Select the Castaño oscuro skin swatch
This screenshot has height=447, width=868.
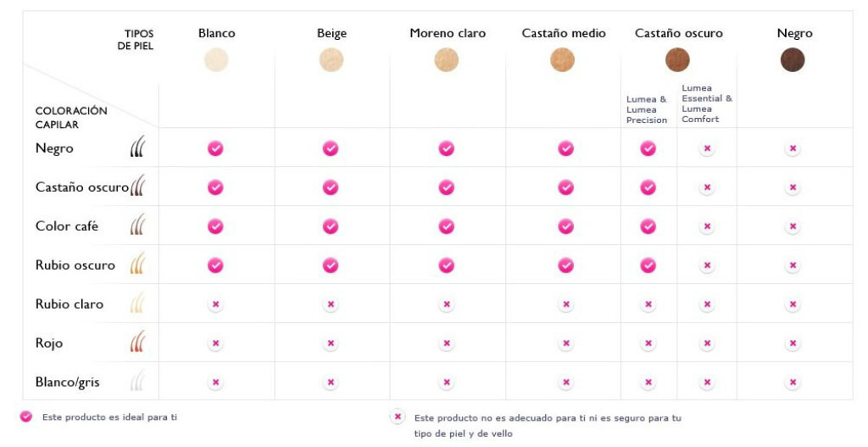click(677, 60)
